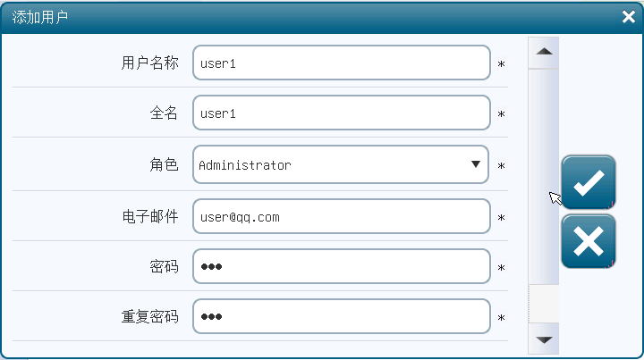Click into the 全名 text field
This screenshot has height=360, width=644.
[x=341, y=113]
